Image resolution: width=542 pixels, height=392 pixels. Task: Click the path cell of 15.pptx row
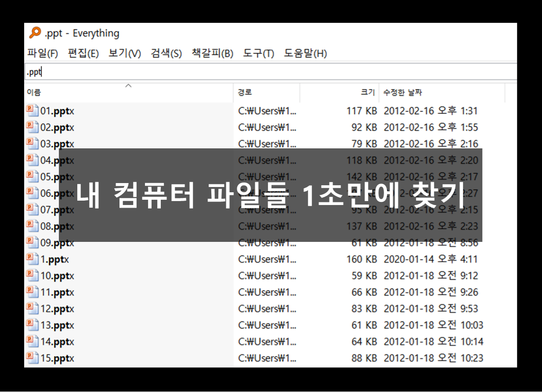point(267,358)
